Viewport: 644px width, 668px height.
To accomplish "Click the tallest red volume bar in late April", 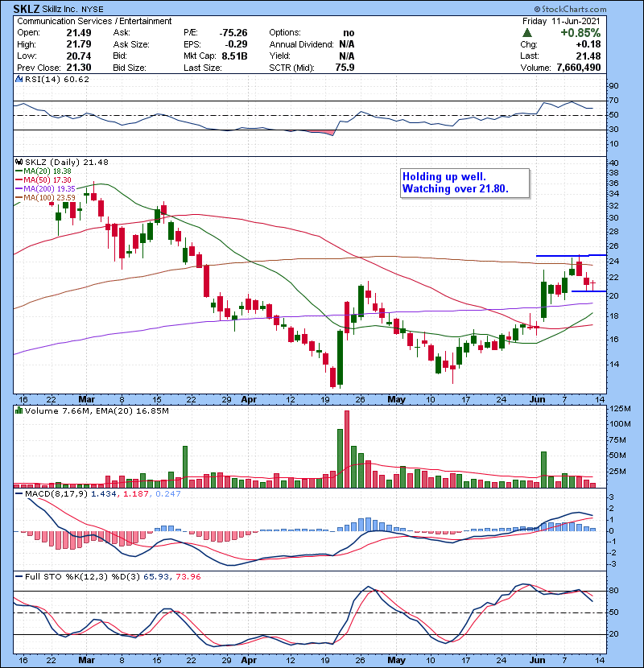I will coord(347,449).
